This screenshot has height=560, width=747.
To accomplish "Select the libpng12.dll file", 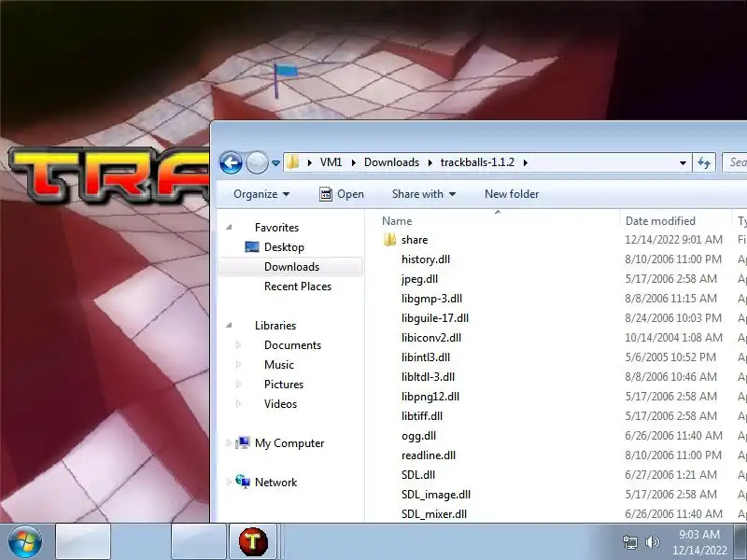I will [430, 397].
